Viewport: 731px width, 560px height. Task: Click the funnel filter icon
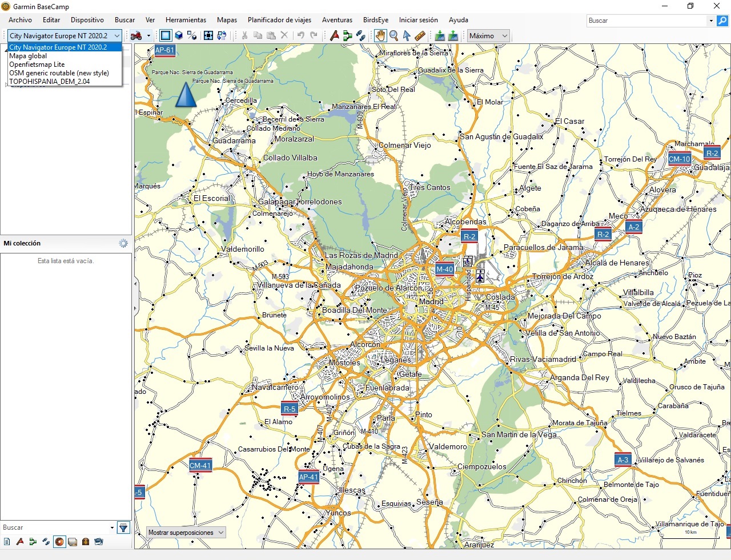[x=123, y=527]
